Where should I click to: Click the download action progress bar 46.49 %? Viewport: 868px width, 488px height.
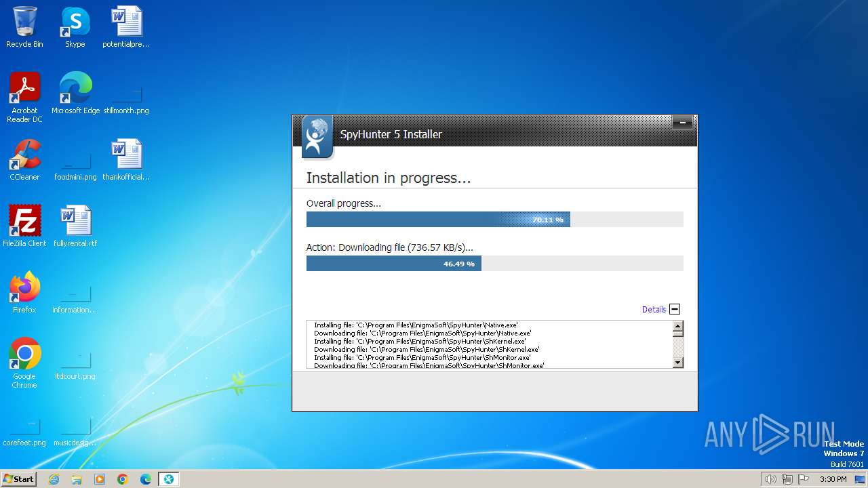tap(495, 264)
